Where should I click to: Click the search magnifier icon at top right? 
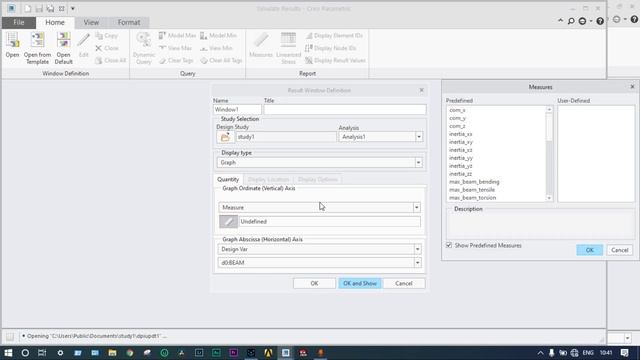pos(571,21)
